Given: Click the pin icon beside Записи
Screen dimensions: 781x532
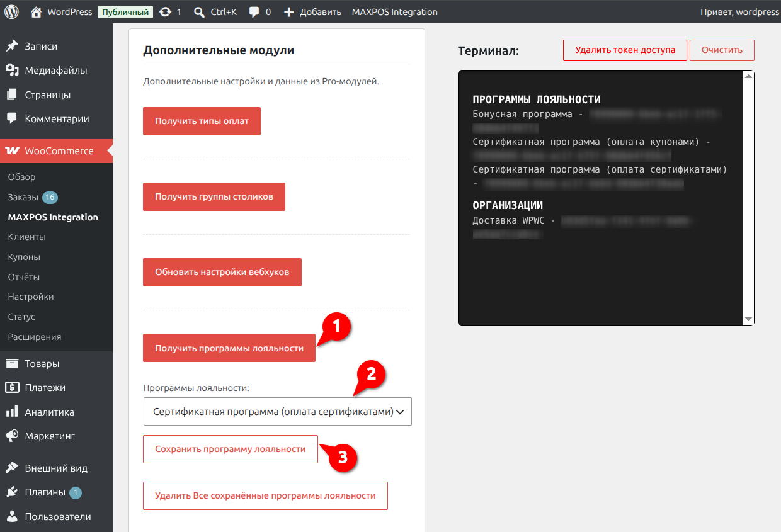Looking at the screenshot, I should (x=12, y=46).
